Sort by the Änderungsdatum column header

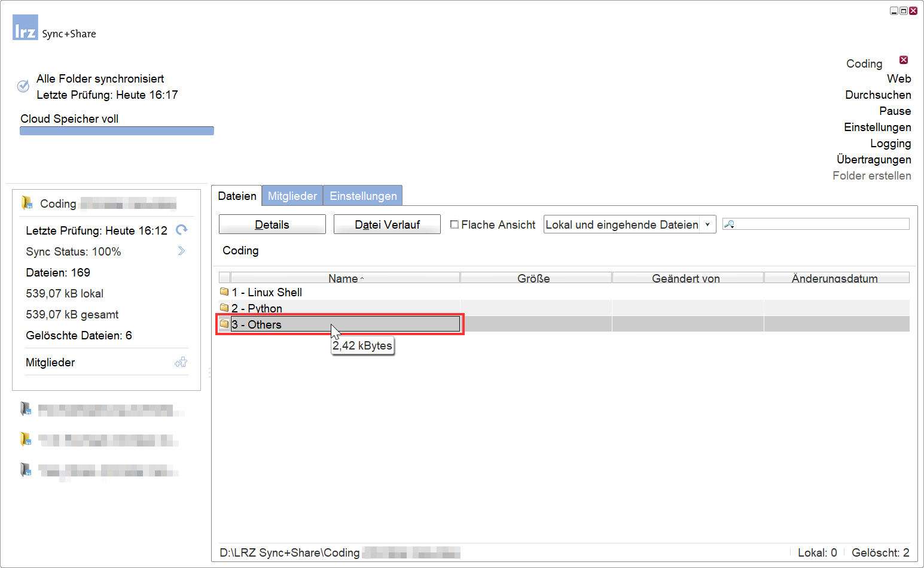tap(835, 278)
